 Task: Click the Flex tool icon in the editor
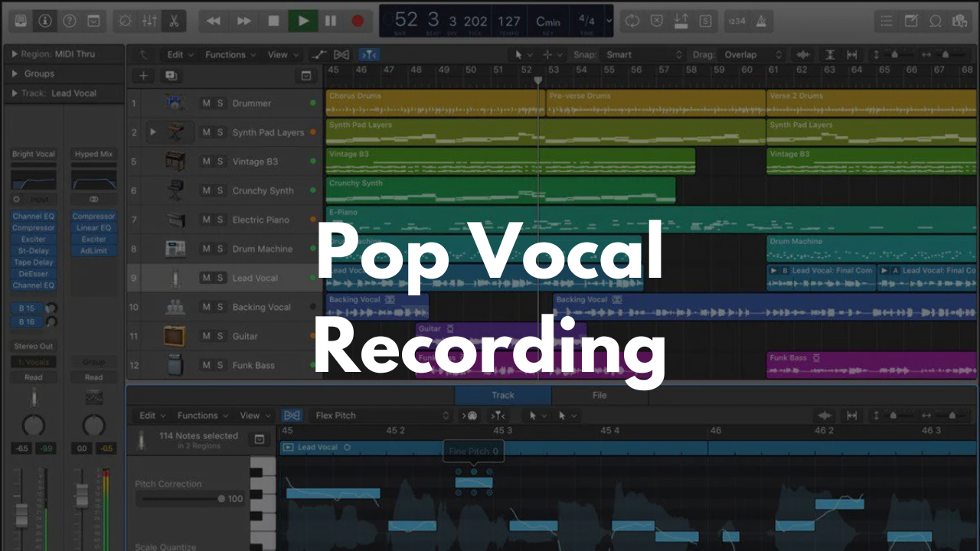point(292,416)
